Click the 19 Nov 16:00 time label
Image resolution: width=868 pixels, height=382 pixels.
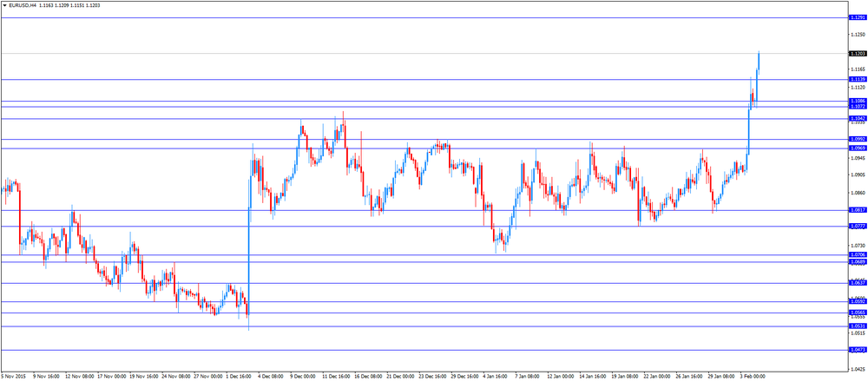(x=143, y=377)
